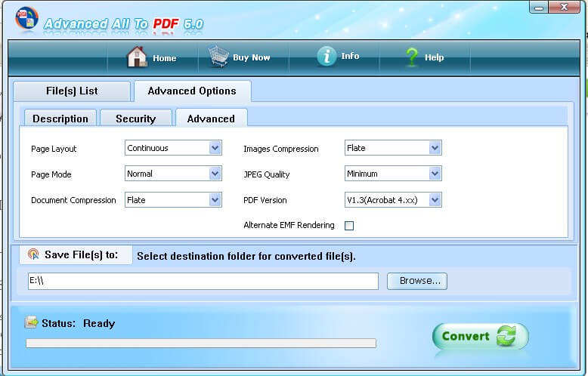Click the 'Page Mode' label
This screenshot has height=376, width=588.
pos(51,174)
